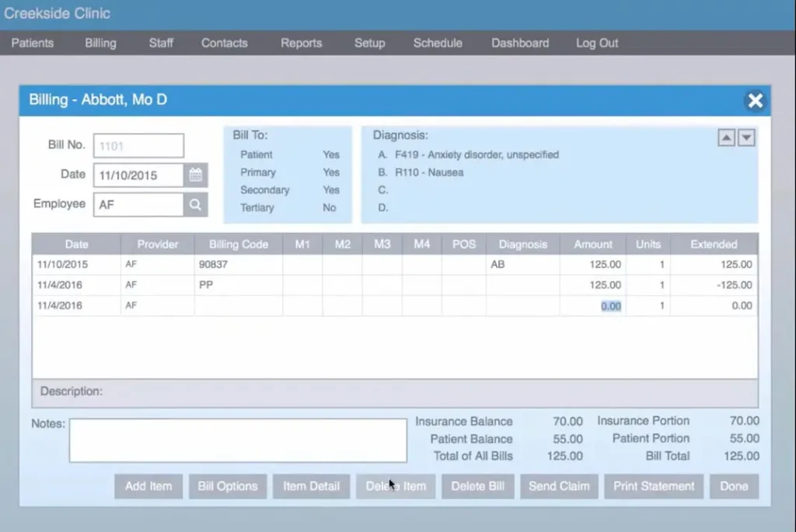Screen dimensions: 796x532
Task: Click inside the Notes text box
Action: [237, 440]
